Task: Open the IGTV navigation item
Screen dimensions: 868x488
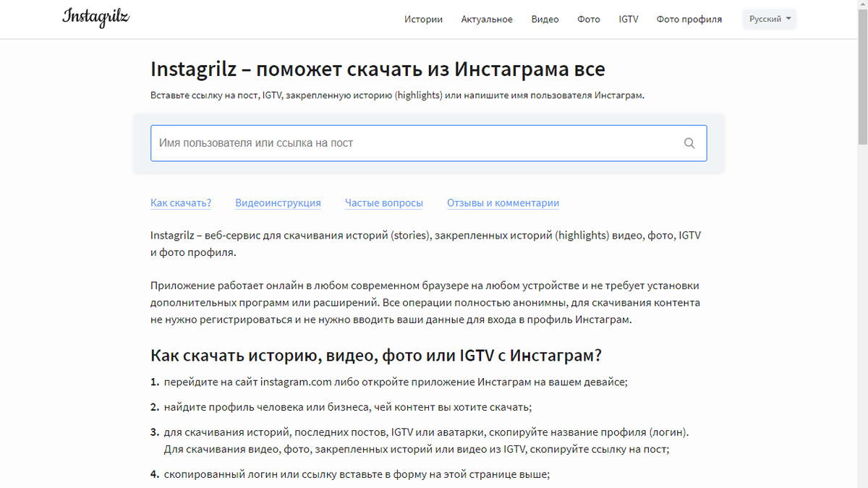Action: [x=629, y=20]
